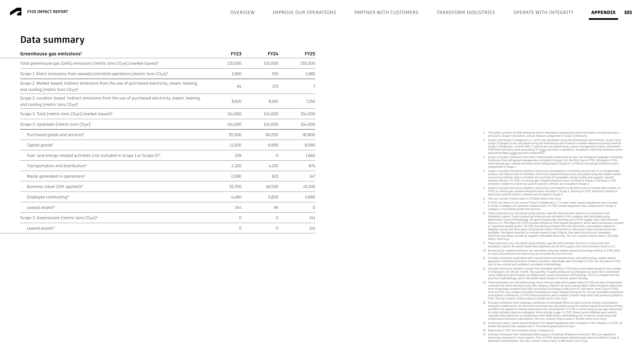Click FY23 Business travel value 35,700
The image size is (644, 362).
tap(235, 187)
